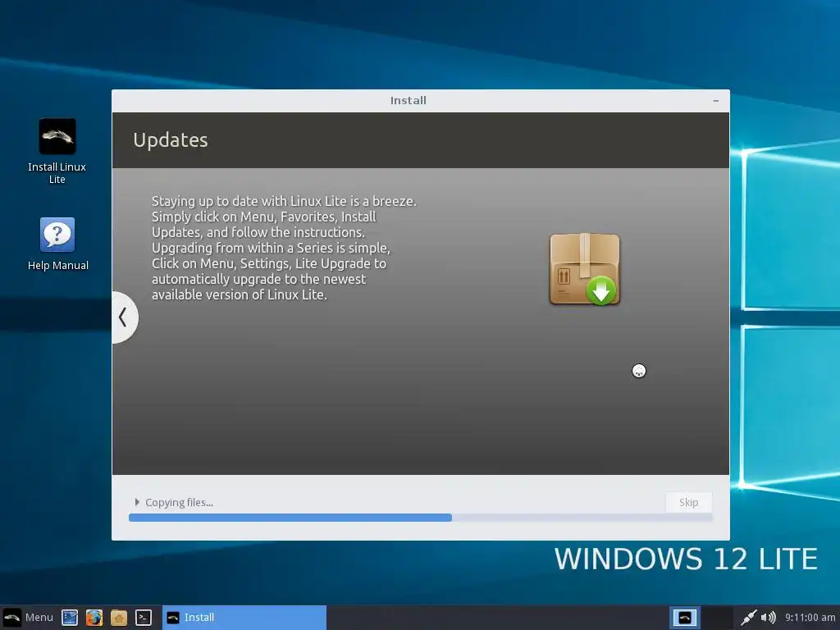Open the Menu button in taskbar
Image resolution: width=840 pixels, height=630 pixels.
(x=29, y=617)
